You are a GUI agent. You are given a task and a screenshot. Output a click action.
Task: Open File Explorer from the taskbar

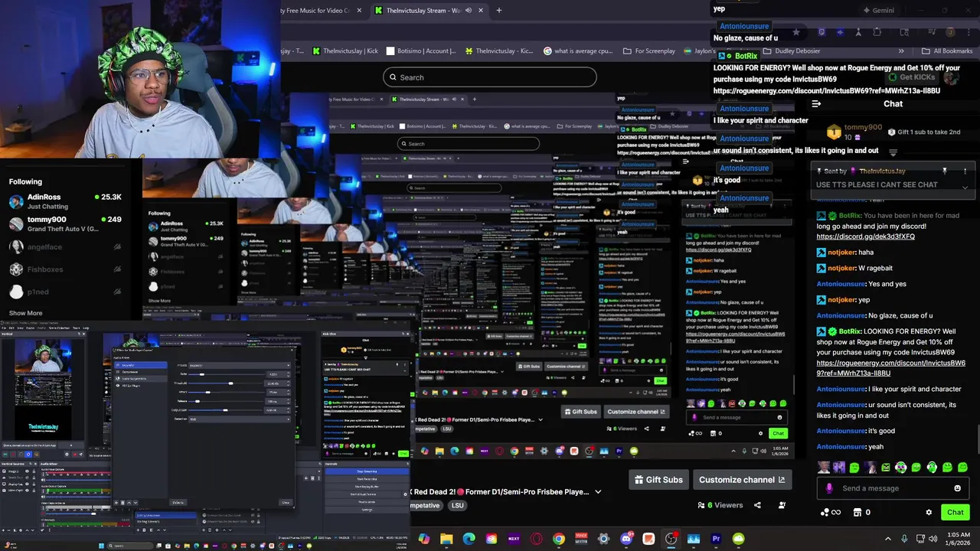coord(446,539)
